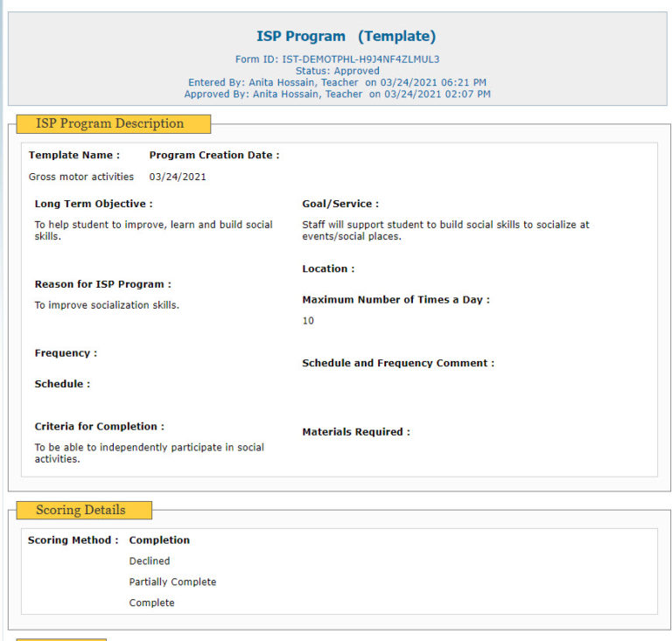Click the Status: Approved text
672x641 pixels.
coord(337,71)
